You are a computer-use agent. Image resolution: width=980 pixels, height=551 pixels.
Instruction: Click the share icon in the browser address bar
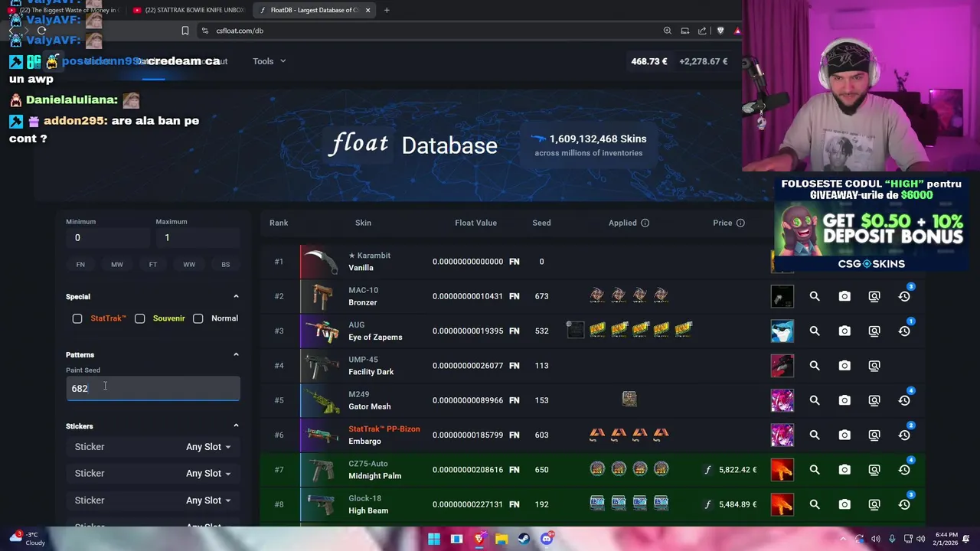click(702, 31)
